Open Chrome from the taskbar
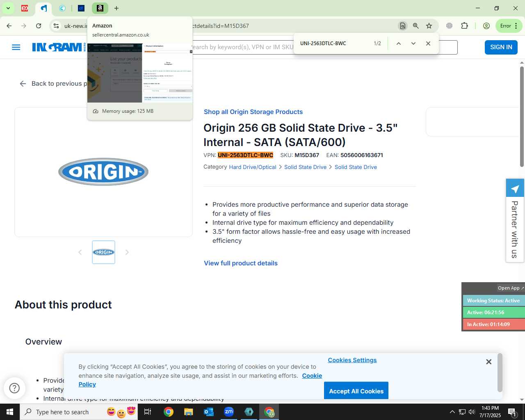Screen dimensions: 525x420 click(169, 412)
